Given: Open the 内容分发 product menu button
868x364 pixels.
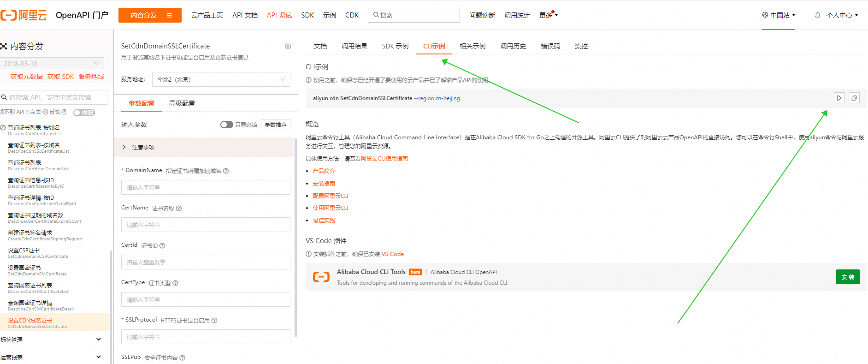Looking at the screenshot, I should tap(150, 15).
